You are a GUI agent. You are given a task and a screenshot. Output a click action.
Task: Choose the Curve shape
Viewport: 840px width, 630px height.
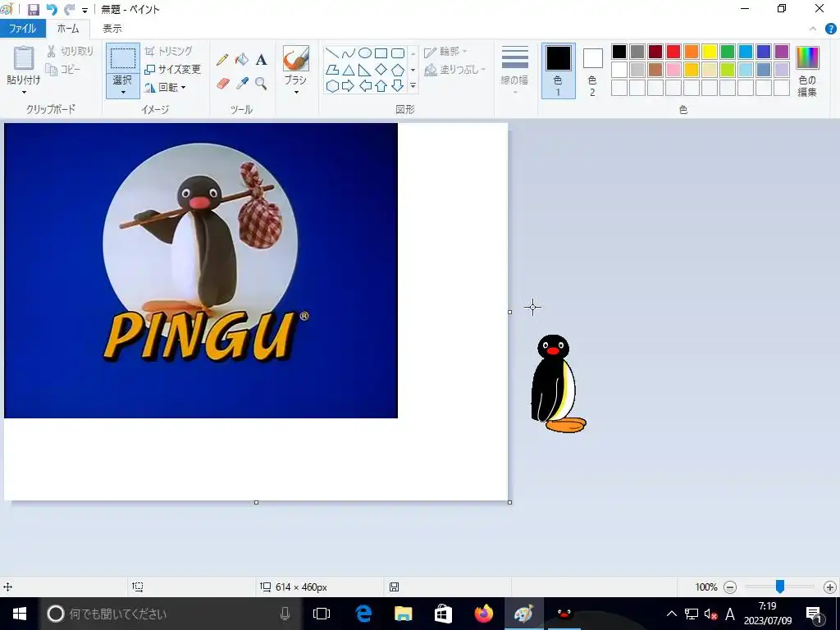point(348,53)
